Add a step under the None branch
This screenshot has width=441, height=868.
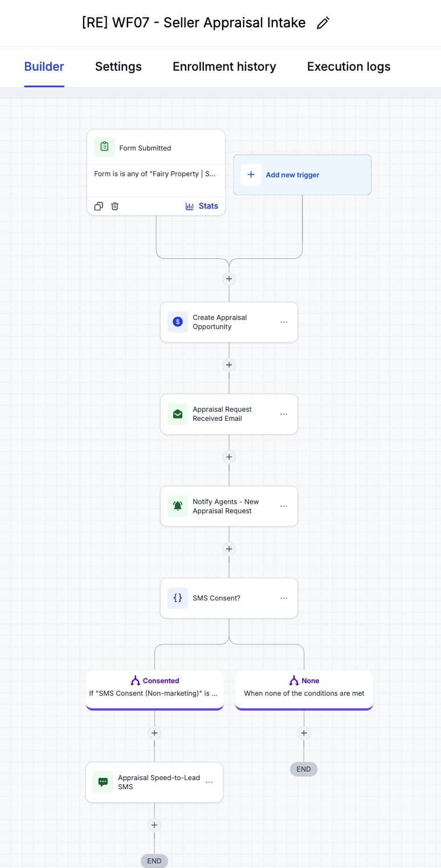click(304, 732)
